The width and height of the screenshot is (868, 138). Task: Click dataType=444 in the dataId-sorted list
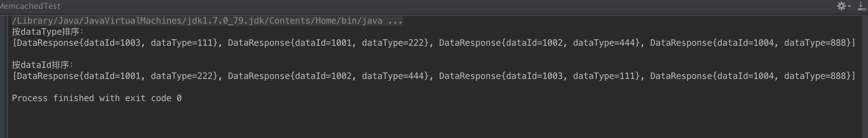393,76
